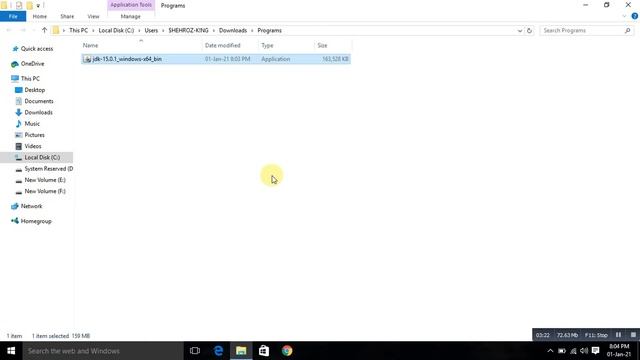
Task: Click the New Folder quick access icon
Action: (x=29, y=5)
